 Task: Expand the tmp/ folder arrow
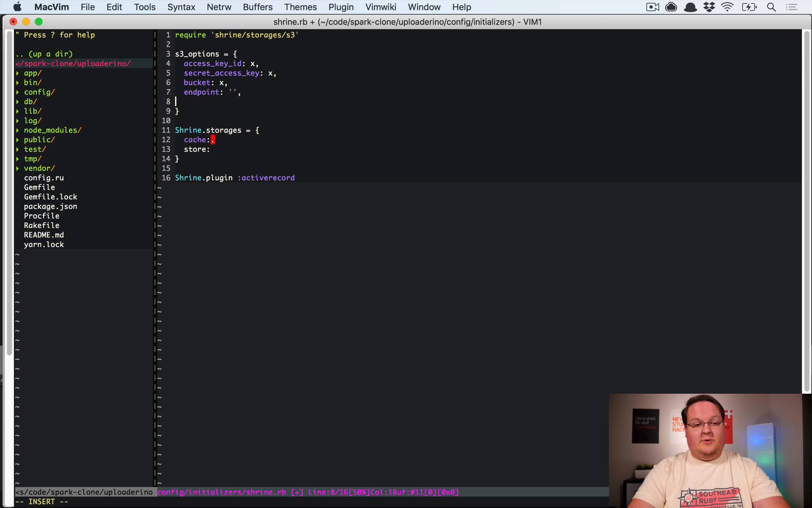(x=18, y=159)
